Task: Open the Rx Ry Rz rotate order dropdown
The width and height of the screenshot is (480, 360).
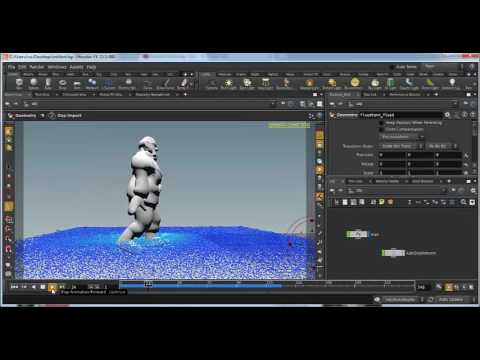Action: 442,146
